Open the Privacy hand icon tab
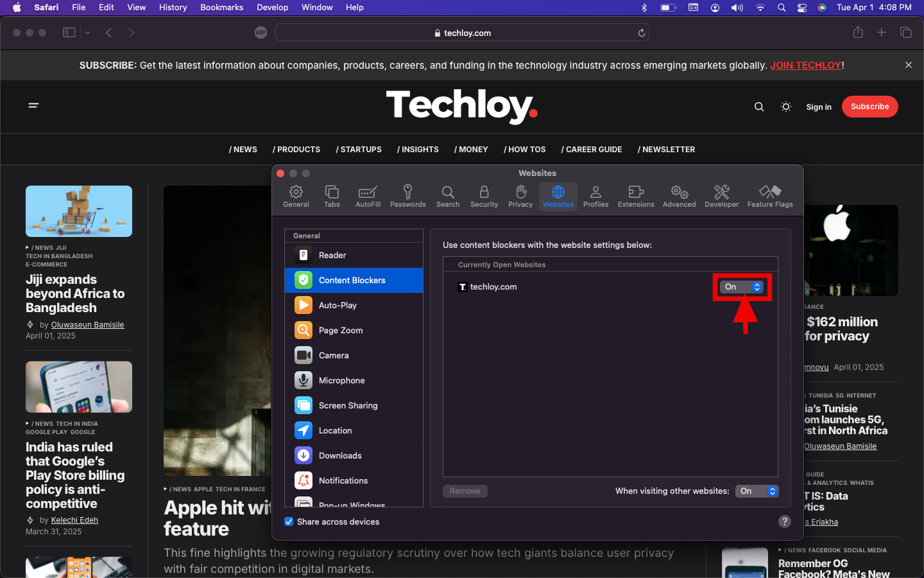The height and width of the screenshot is (578, 924). (x=520, y=197)
